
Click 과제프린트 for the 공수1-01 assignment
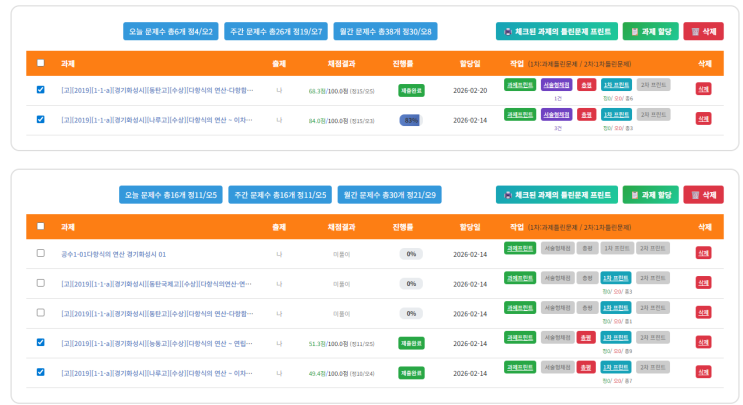click(519, 248)
